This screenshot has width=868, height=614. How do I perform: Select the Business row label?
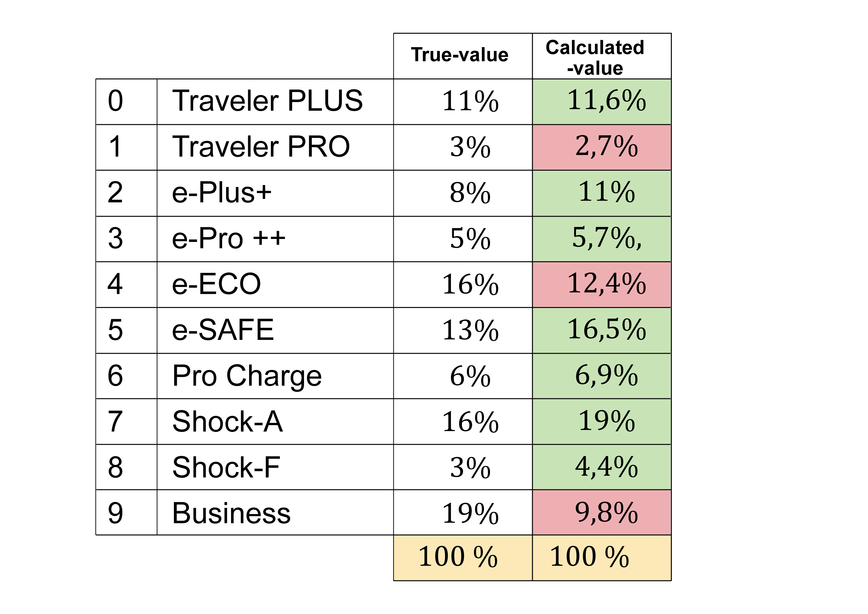click(x=231, y=513)
